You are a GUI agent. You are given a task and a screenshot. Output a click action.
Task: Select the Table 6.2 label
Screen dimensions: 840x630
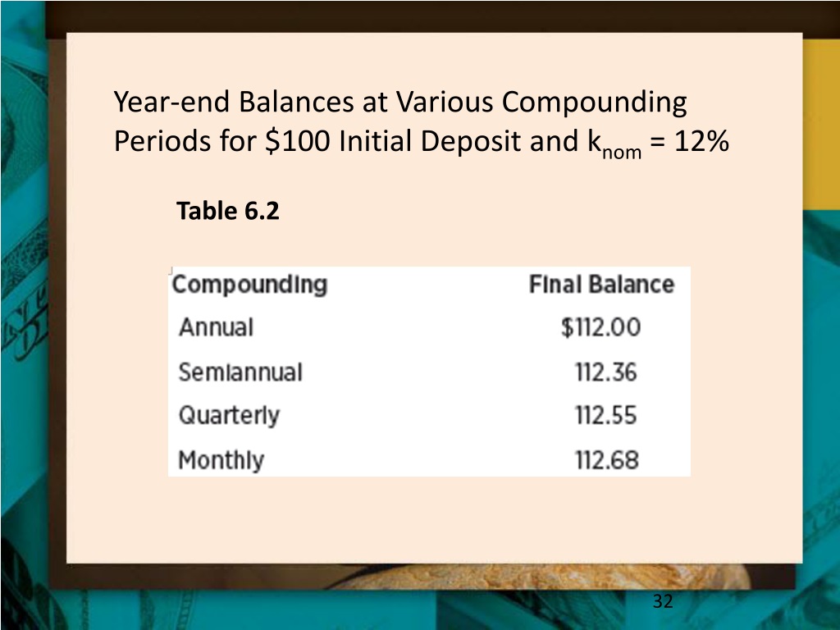click(x=228, y=211)
